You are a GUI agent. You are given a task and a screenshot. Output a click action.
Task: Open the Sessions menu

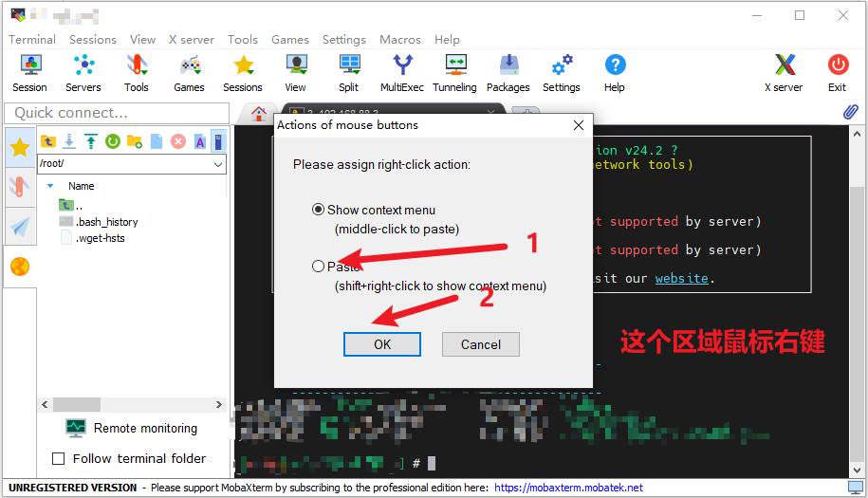coord(92,40)
